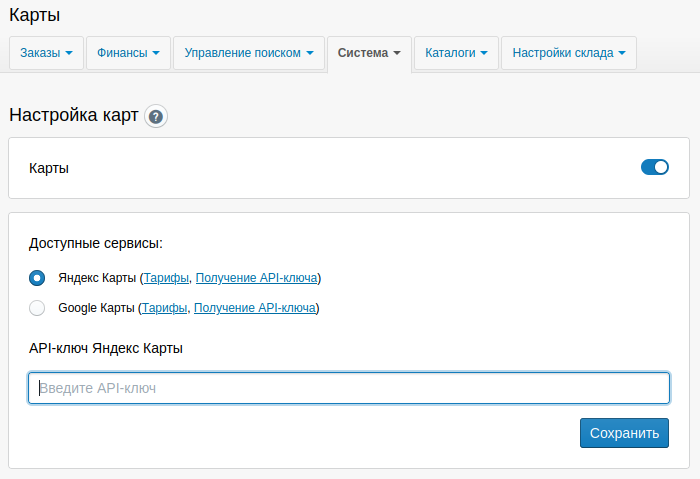Screen dimensions: 700x479
Task: Click the Настройка карт heading
Action: coord(74,115)
